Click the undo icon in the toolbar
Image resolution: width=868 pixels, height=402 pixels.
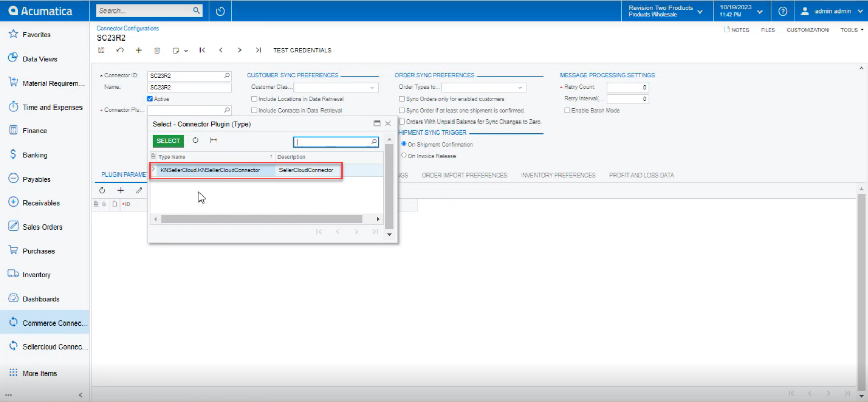tap(120, 50)
